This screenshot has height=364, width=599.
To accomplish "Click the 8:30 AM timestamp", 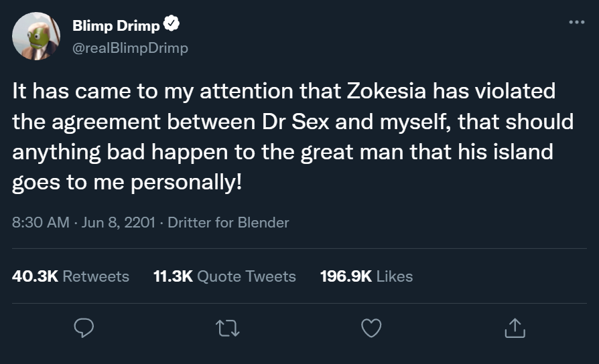I will (x=40, y=223).
